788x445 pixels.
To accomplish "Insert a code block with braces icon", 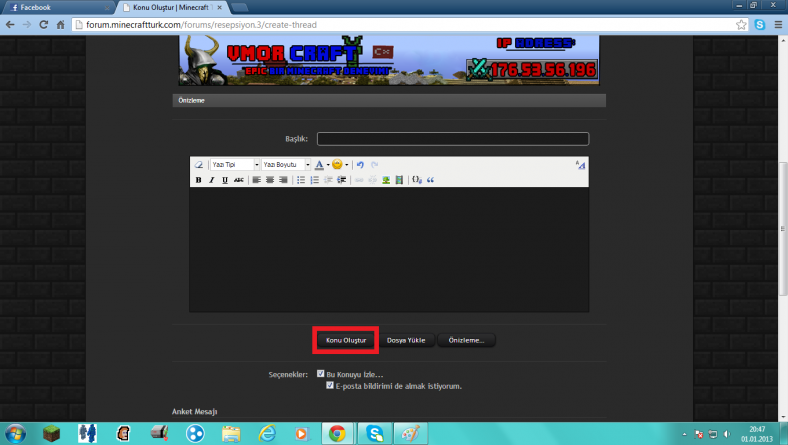I will pos(417,180).
